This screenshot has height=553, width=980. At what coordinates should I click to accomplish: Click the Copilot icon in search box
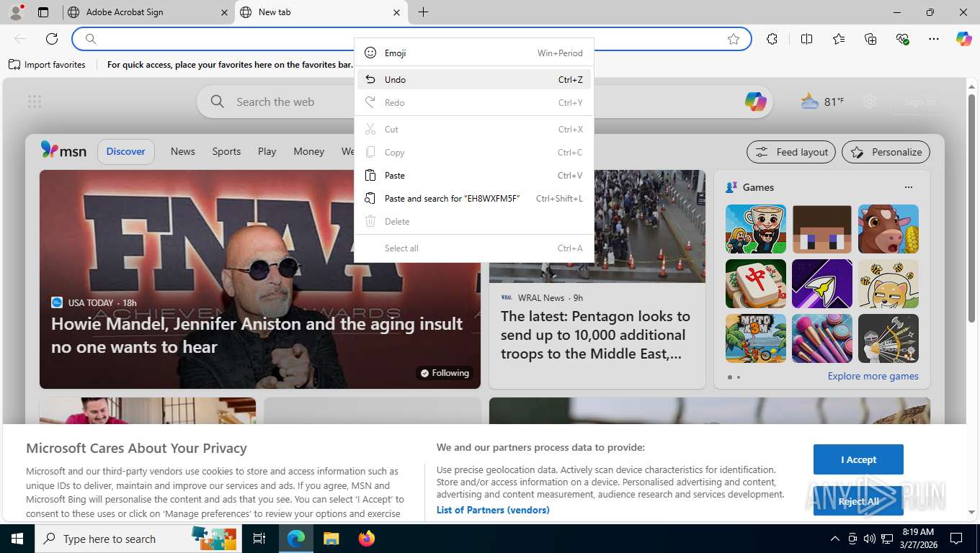tap(755, 102)
